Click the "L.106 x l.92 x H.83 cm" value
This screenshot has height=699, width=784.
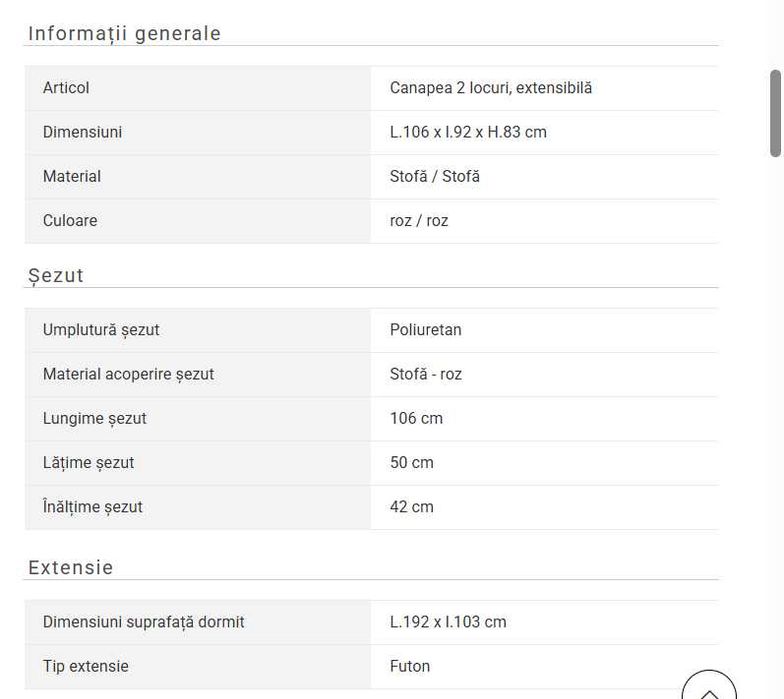point(468,132)
